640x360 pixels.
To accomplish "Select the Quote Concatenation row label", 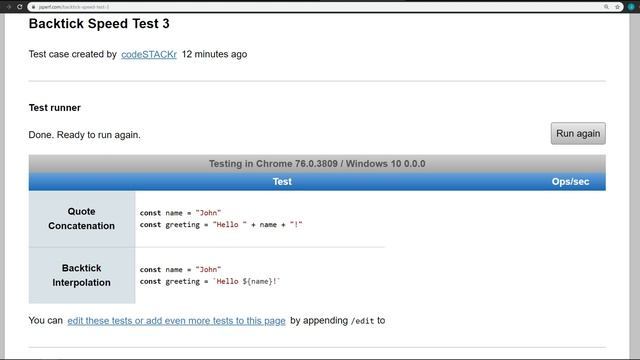I will coord(82,219).
